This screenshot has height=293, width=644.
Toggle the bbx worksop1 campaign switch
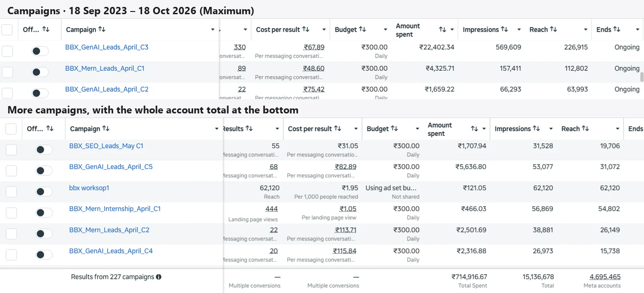coord(44,192)
